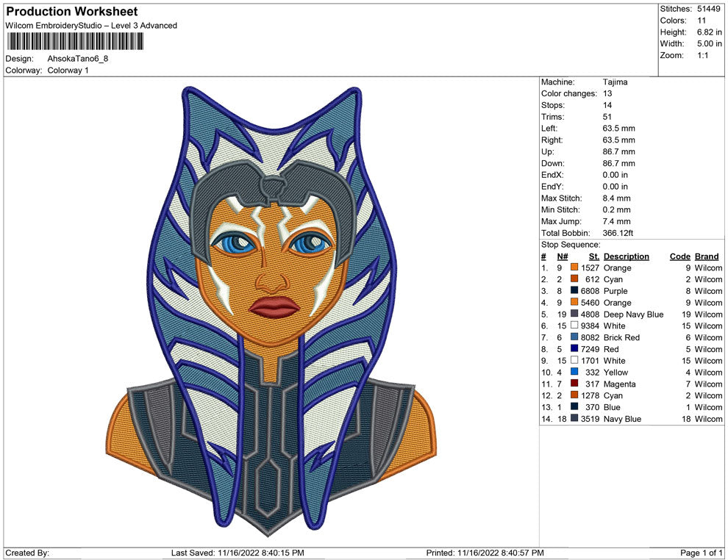
Task: Click the Up label
Action: (x=547, y=151)
